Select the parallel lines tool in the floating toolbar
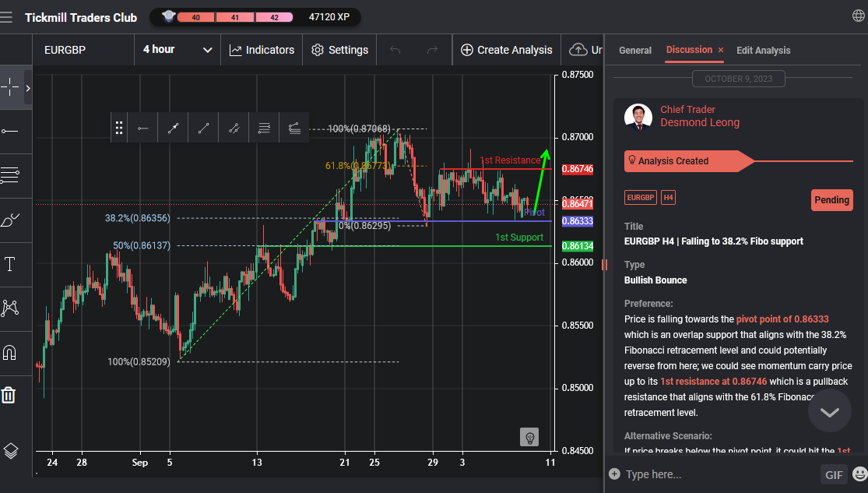 (x=264, y=128)
